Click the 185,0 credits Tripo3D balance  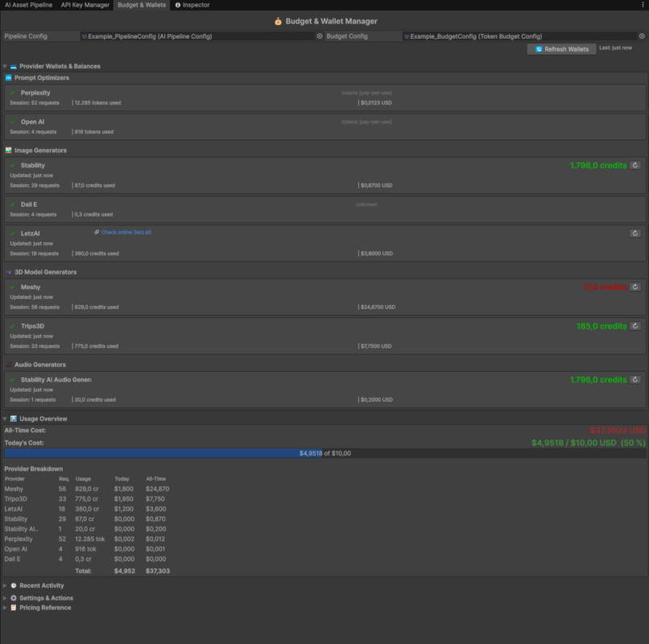click(601, 326)
